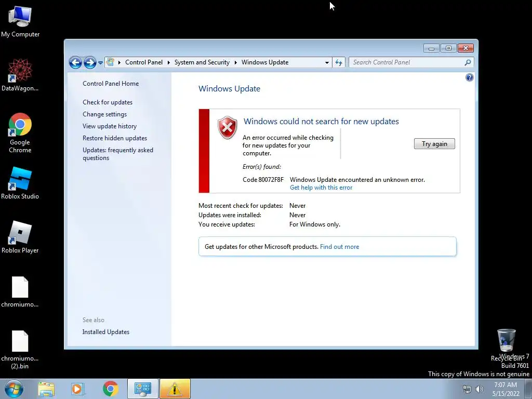Go forward with the Forward arrow button

pyautogui.click(x=90, y=62)
